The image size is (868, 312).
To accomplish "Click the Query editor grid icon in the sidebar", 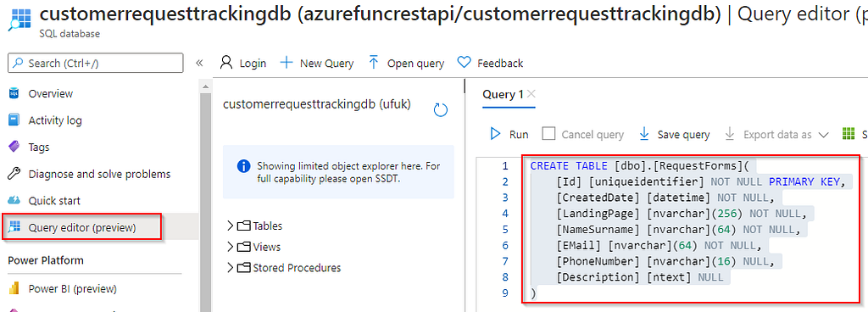I will (14, 227).
